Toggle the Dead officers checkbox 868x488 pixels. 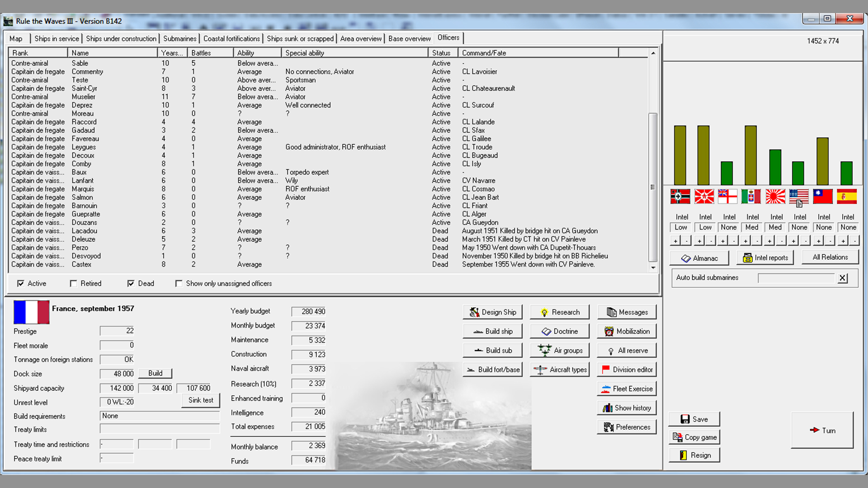(131, 283)
